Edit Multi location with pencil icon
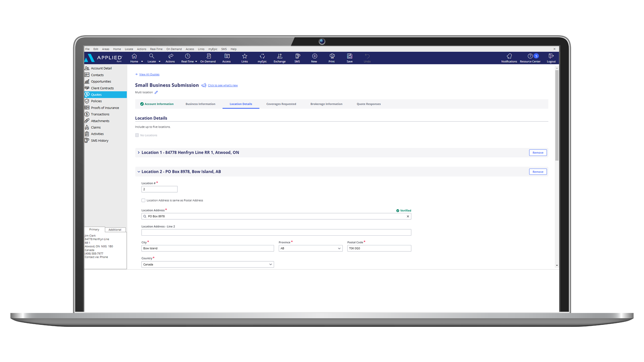 156,93
